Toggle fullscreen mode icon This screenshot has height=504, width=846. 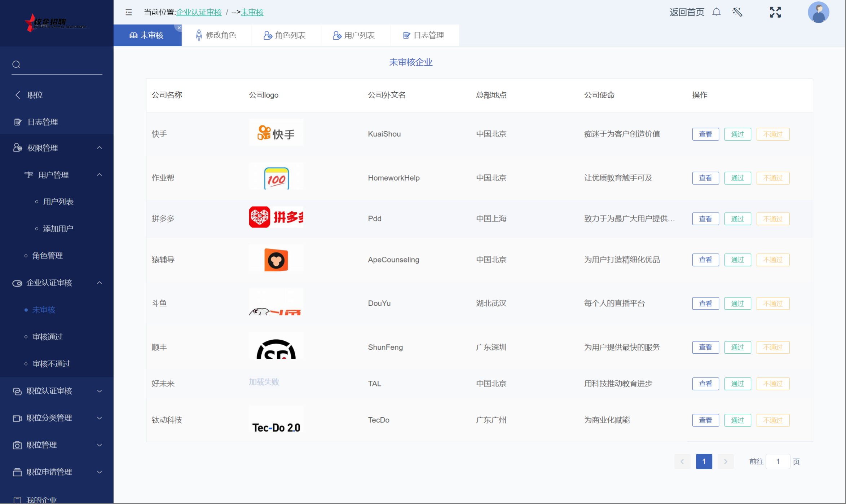click(775, 12)
